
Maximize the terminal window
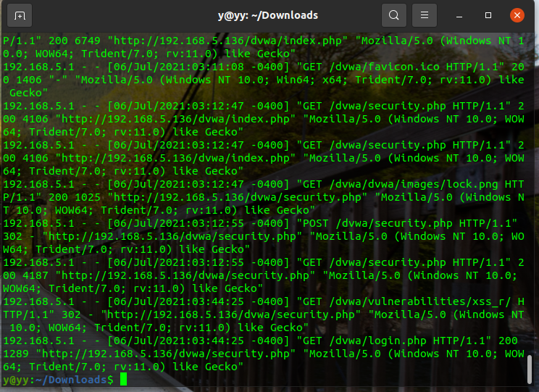point(488,15)
